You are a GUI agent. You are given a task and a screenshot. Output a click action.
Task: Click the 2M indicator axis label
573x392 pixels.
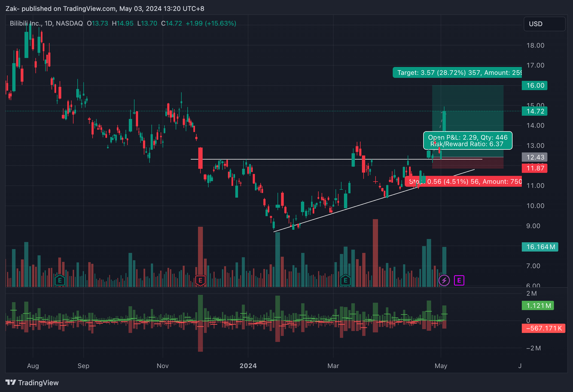[x=532, y=293]
